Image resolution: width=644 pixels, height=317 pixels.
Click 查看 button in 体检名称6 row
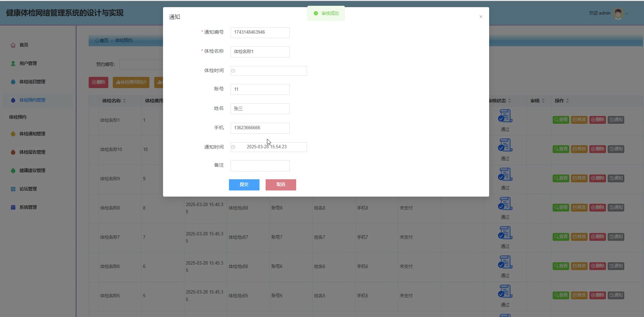pos(561,266)
